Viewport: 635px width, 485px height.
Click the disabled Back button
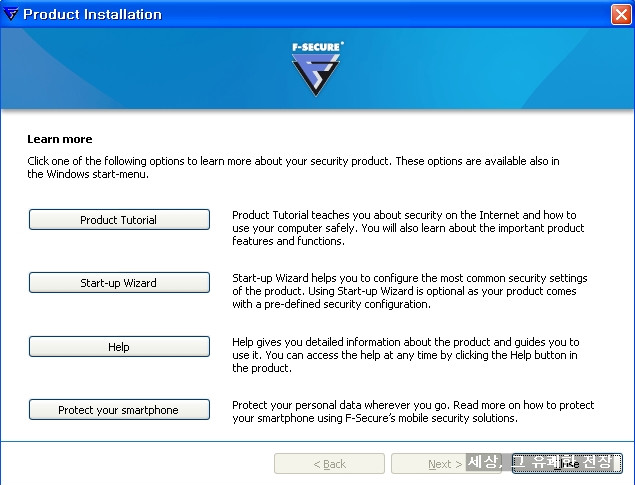pyautogui.click(x=329, y=464)
